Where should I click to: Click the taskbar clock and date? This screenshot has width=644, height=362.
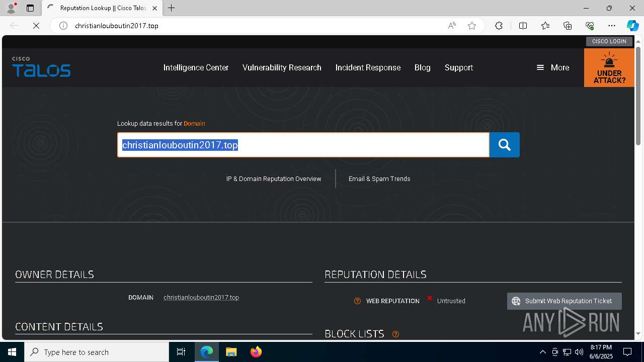pyautogui.click(x=601, y=352)
